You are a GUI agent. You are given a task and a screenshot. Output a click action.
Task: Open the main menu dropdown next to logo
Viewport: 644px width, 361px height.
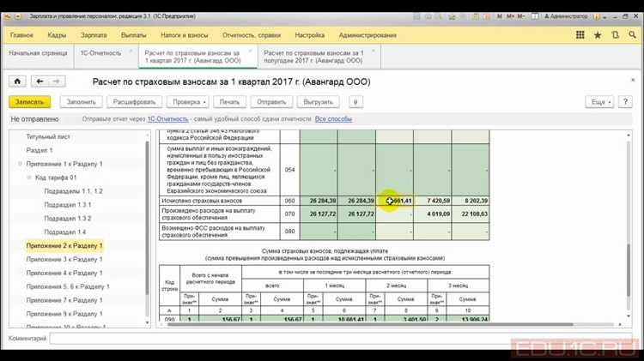click(18, 16)
